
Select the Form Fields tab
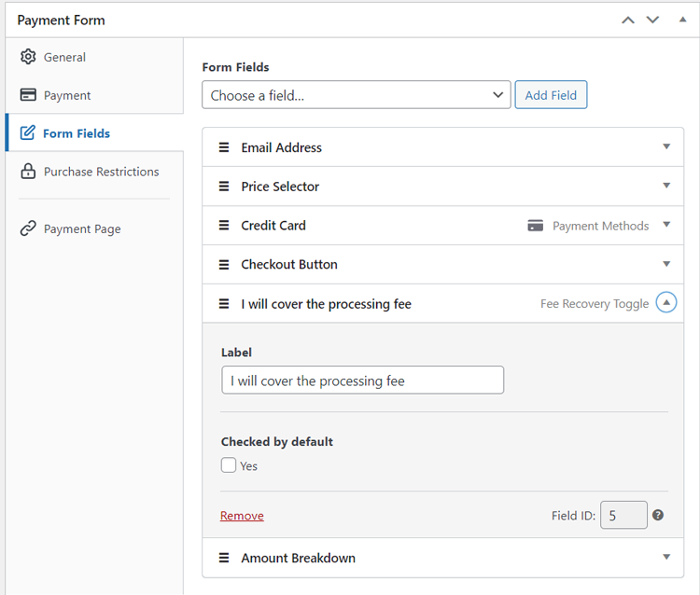tap(94, 133)
